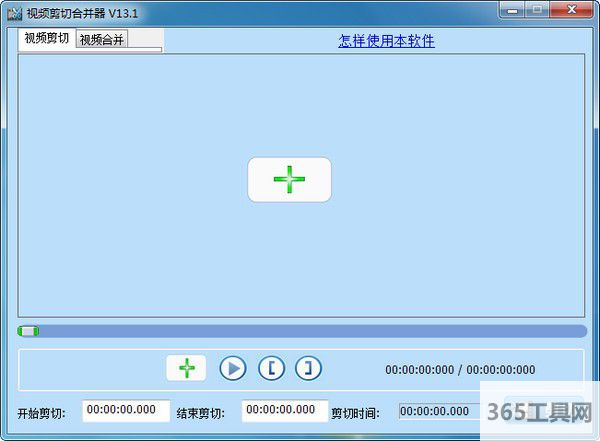
Task: Open the 怎样使用本软件 help link
Action: [386, 41]
